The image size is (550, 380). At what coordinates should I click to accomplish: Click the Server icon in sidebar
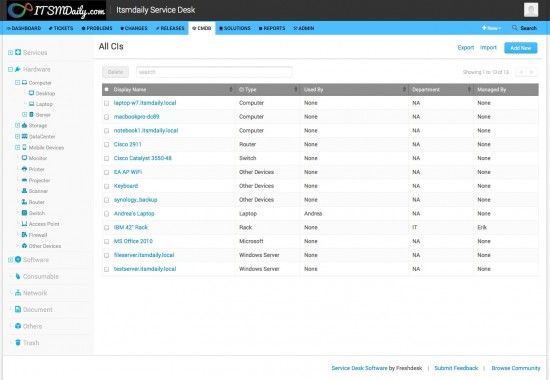point(31,115)
